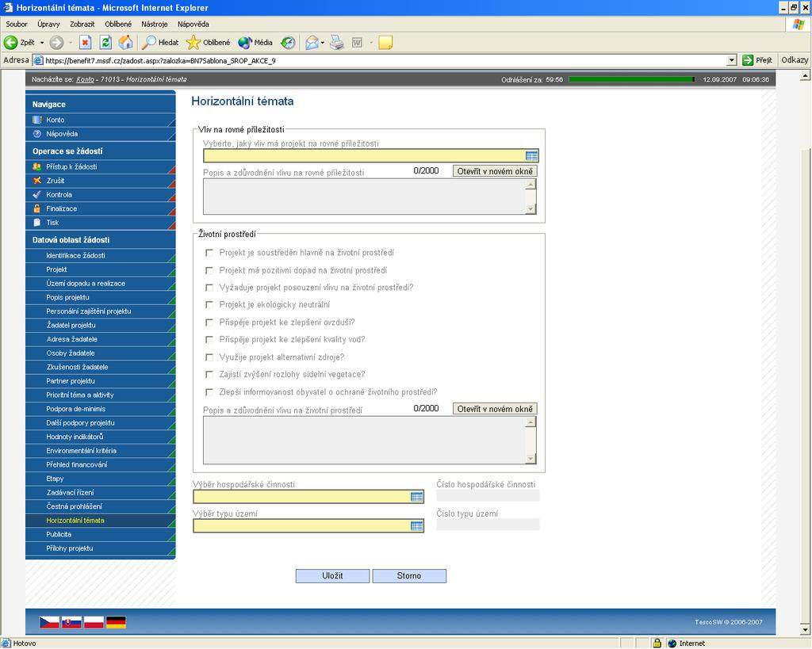This screenshot has height=649, width=812.
Task: Open the Zobrazit menu
Action: tap(82, 25)
